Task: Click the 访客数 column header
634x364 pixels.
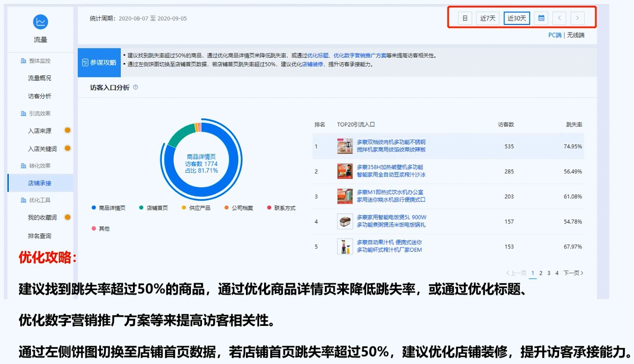Action: (506, 124)
